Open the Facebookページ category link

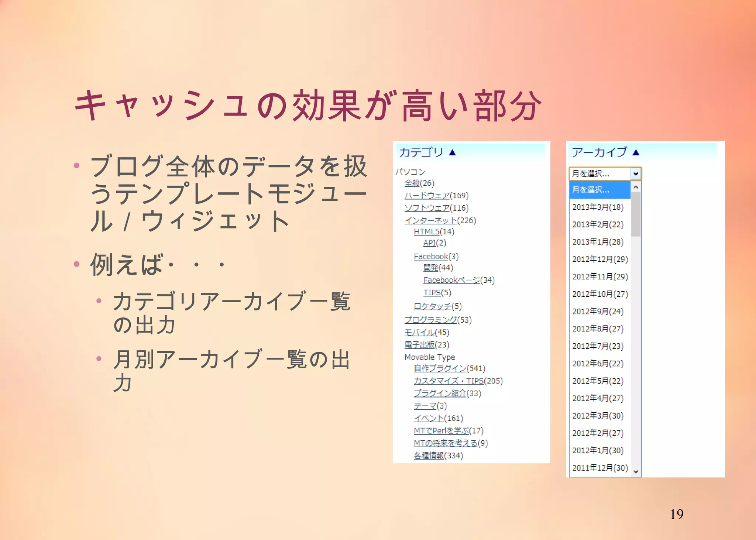[x=452, y=280]
